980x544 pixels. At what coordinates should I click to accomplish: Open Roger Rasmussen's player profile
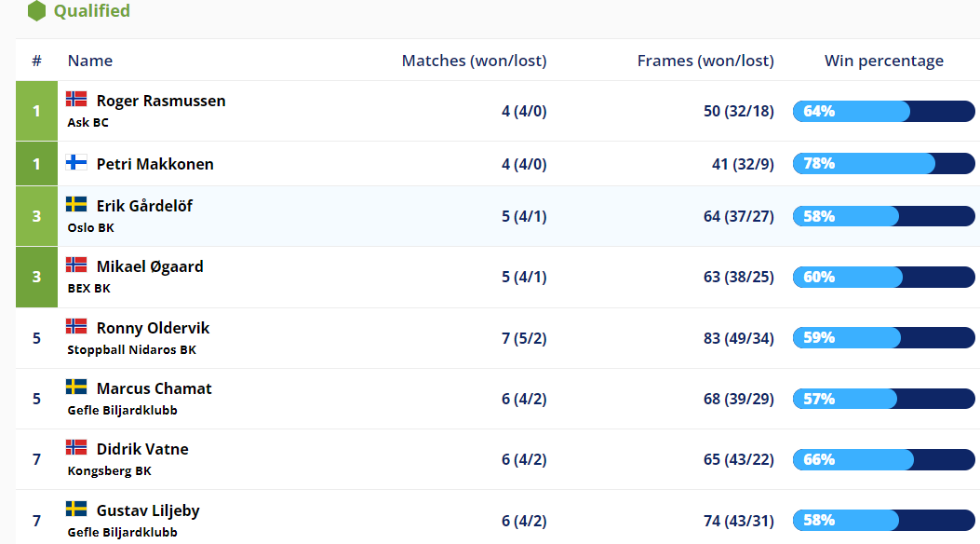tap(161, 101)
